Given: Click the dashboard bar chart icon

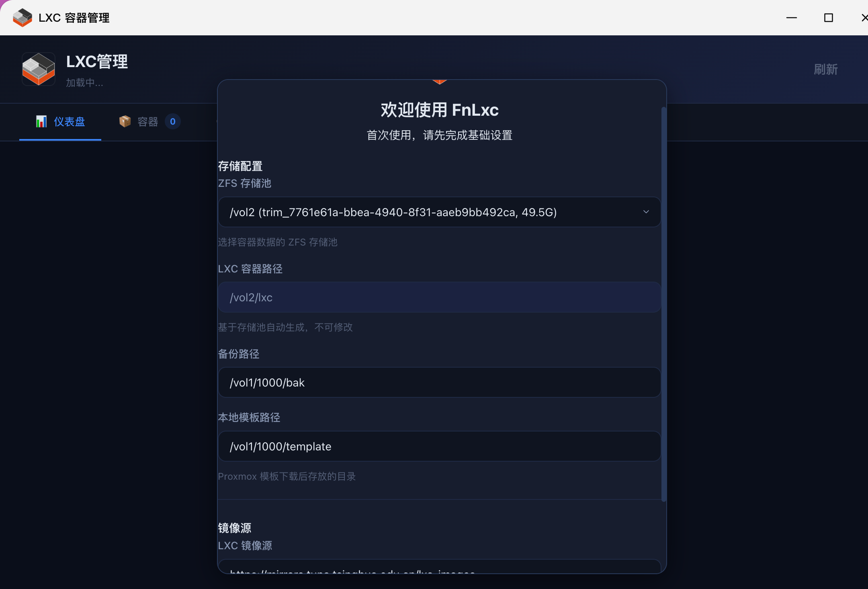Looking at the screenshot, I should pyautogui.click(x=41, y=121).
